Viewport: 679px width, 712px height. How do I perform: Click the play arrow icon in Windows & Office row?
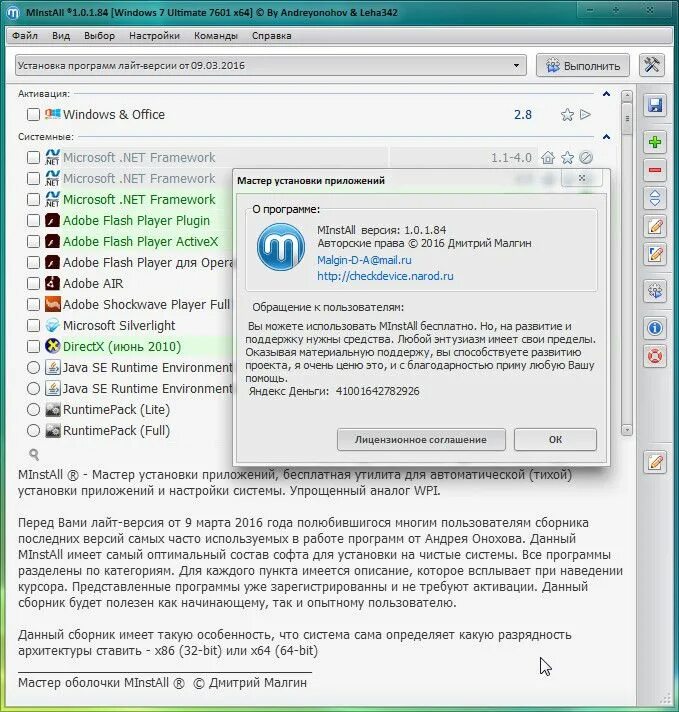586,114
